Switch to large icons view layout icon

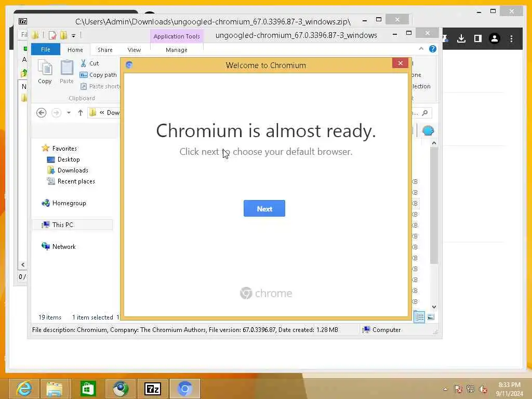431,317
